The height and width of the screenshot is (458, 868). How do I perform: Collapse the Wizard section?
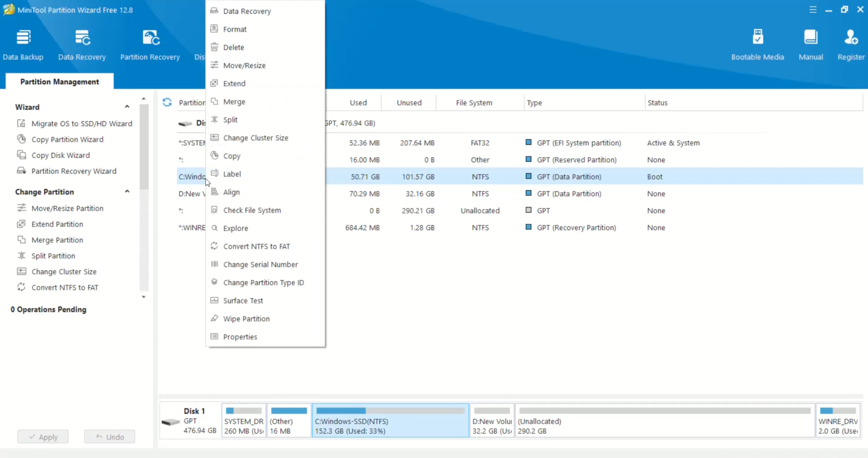127,107
